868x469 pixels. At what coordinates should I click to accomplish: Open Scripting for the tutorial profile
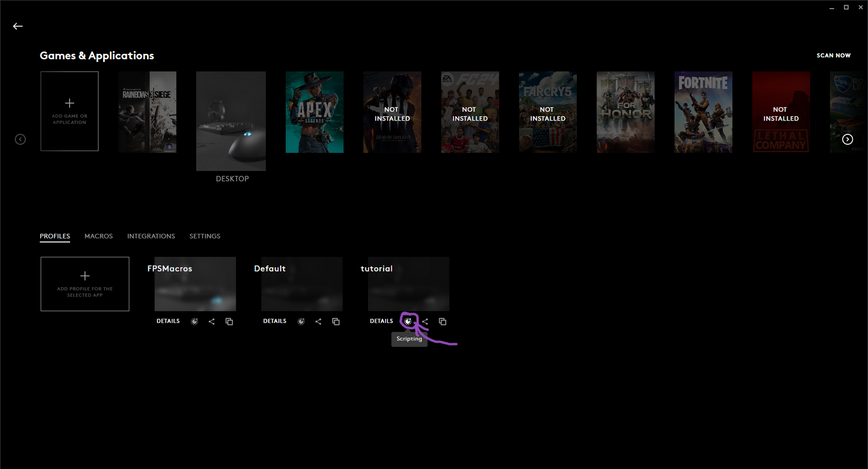[408, 321]
